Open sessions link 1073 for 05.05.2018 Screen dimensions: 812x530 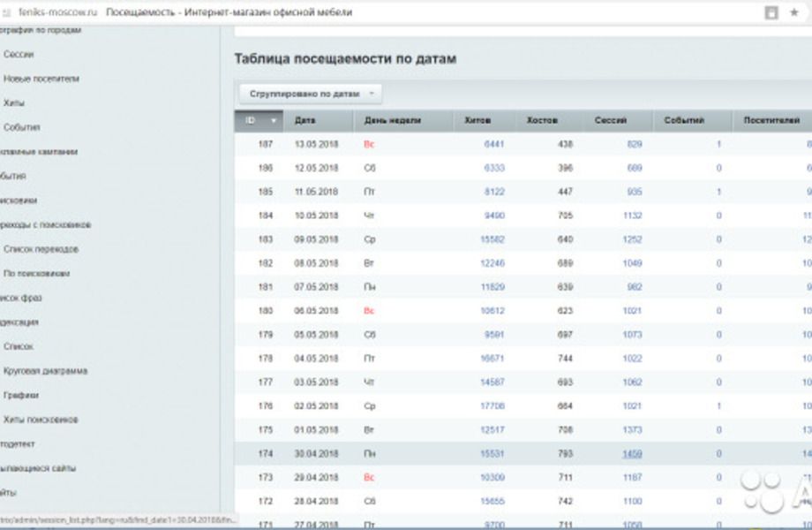(x=632, y=335)
